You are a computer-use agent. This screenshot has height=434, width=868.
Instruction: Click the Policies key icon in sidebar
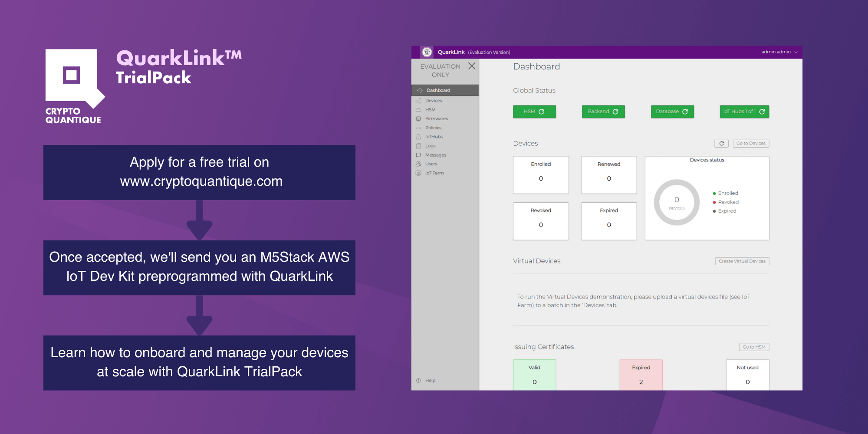click(x=418, y=128)
